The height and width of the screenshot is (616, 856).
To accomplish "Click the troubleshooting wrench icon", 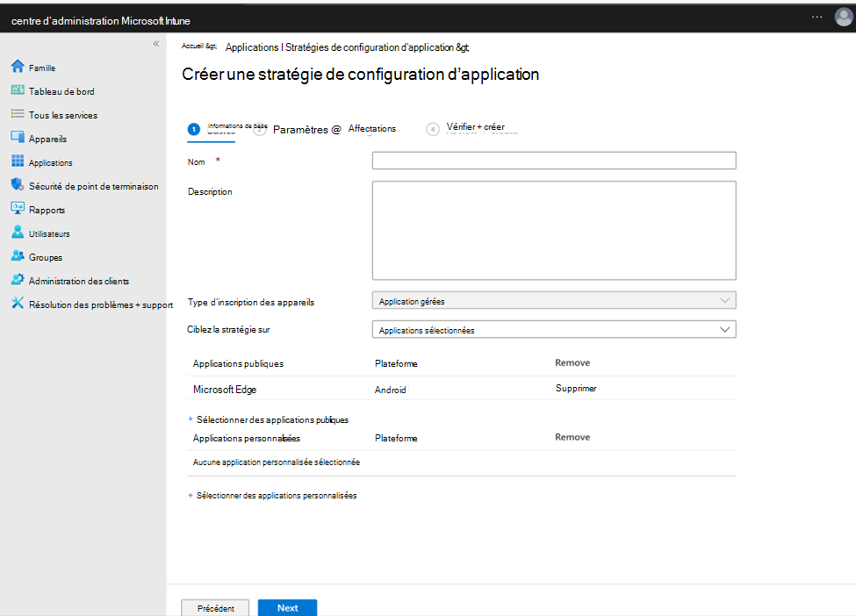I will [x=18, y=303].
